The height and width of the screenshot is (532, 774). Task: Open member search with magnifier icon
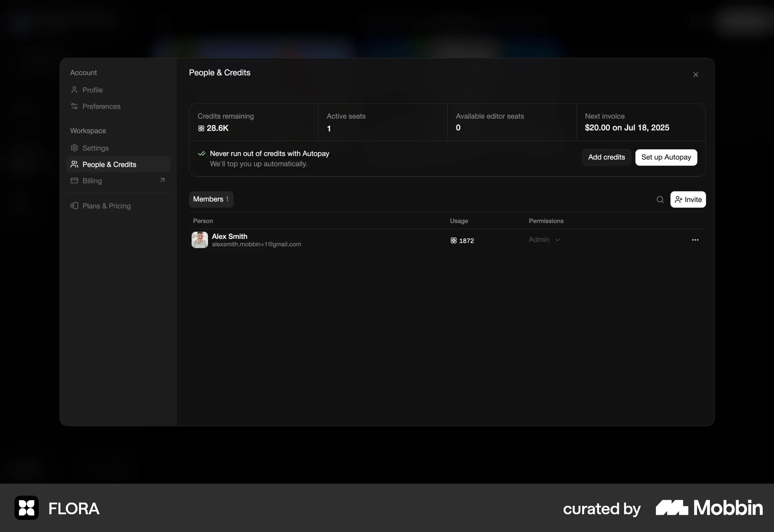pyautogui.click(x=660, y=199)
